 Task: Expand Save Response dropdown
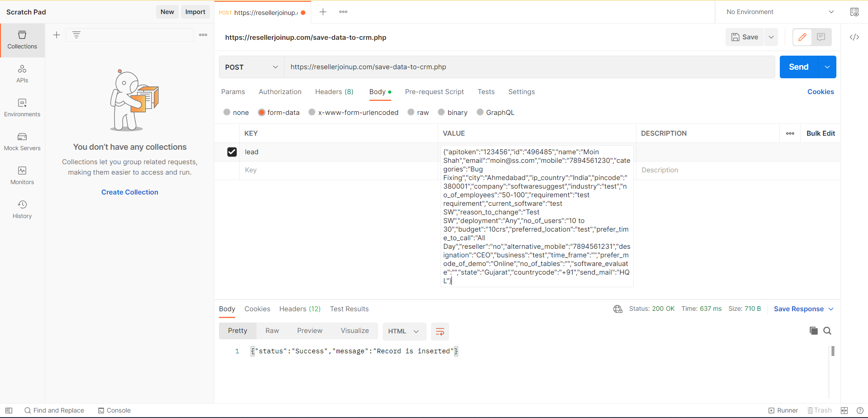(831, 309)
